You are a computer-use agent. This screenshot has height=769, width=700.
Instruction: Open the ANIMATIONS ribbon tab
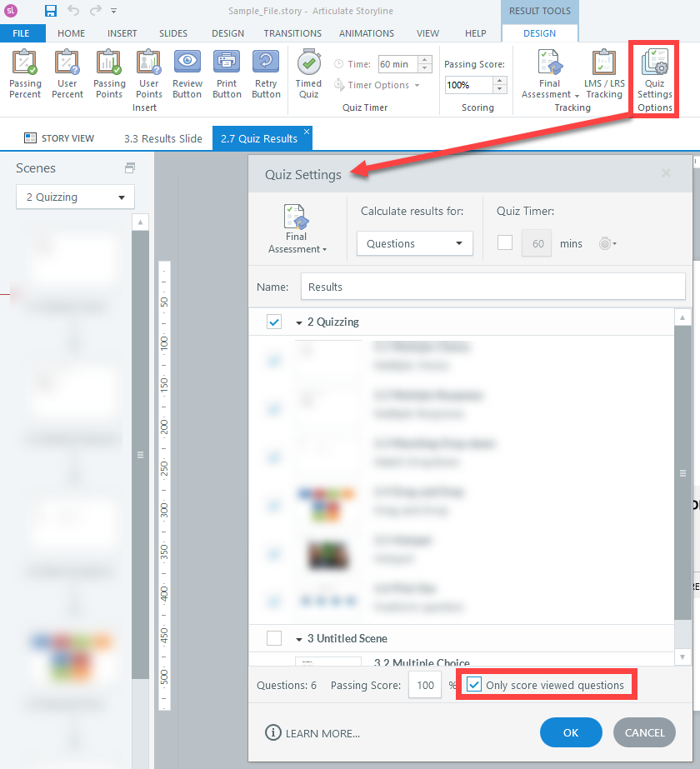click(367, 33)
